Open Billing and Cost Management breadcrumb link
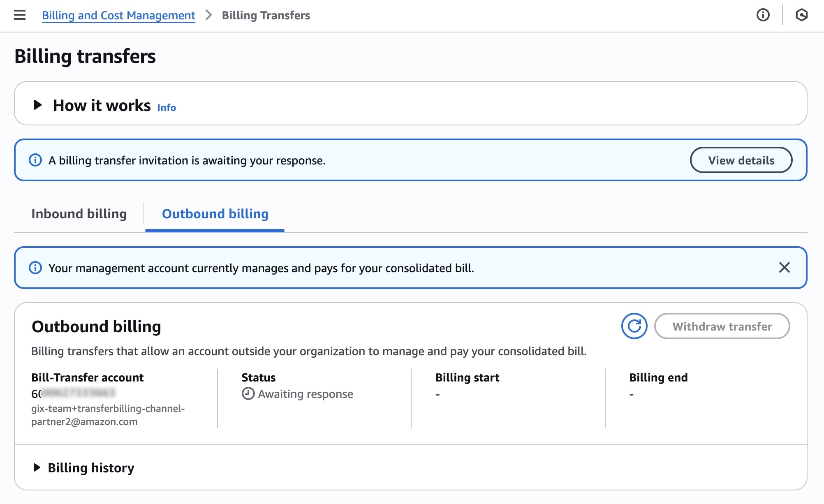The height and width of the screenshot is (504, 824). click(118, 15)
